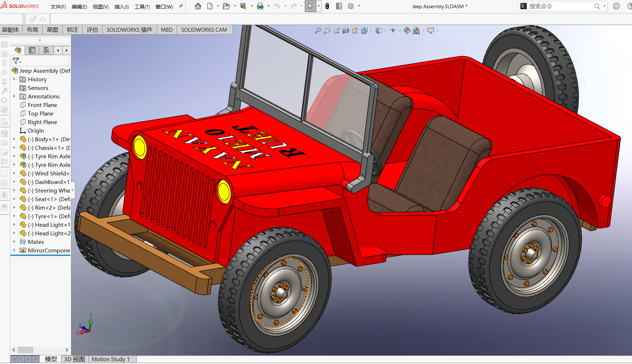Image resolution: width=632 pixels, height=364 pixels.
Task: Click the feature tree filter icon
Action: pyautogui.click(x=16, y=61)
